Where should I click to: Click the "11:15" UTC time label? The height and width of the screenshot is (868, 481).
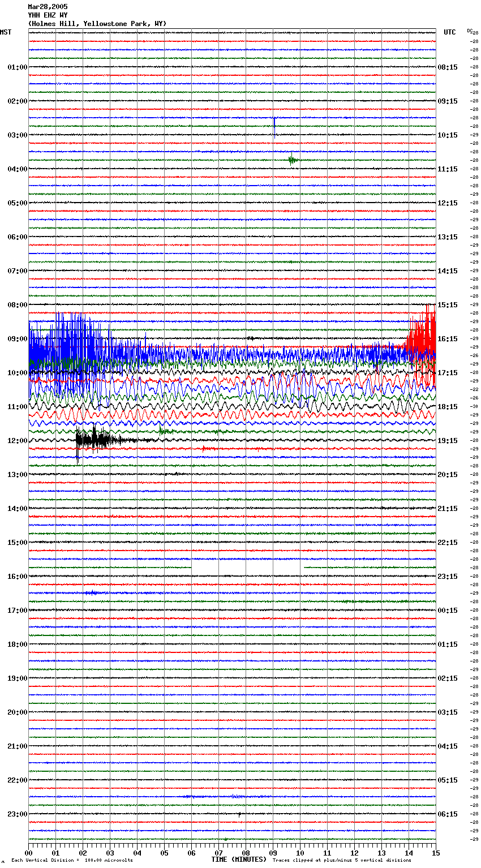click(448, 169)
